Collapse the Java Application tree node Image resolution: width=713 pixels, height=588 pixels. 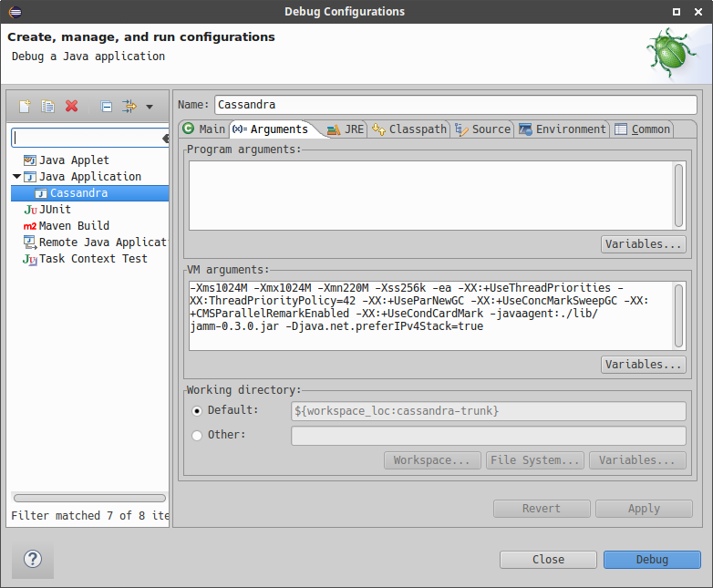pyautogui.click(x=16, y=177)
